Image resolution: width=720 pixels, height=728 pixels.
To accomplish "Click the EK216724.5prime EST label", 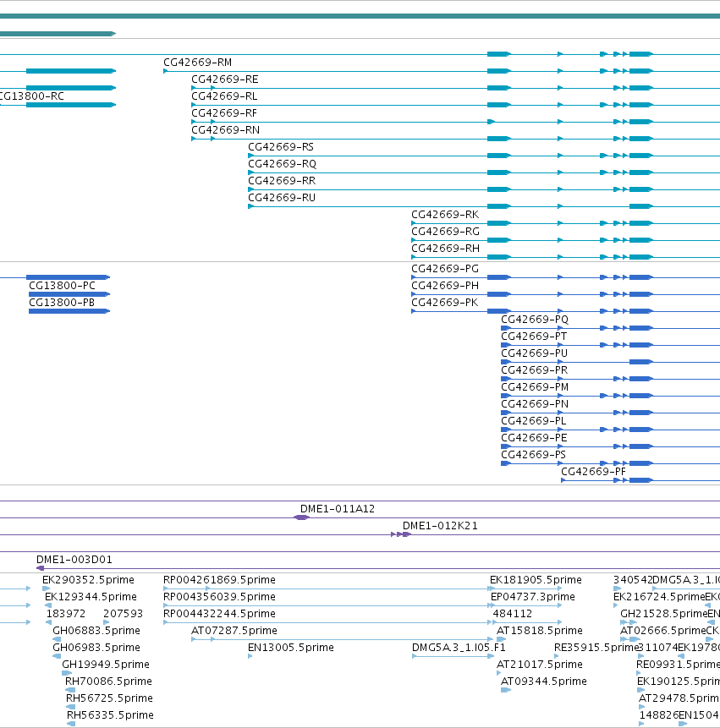I will [x=659, y=597].
